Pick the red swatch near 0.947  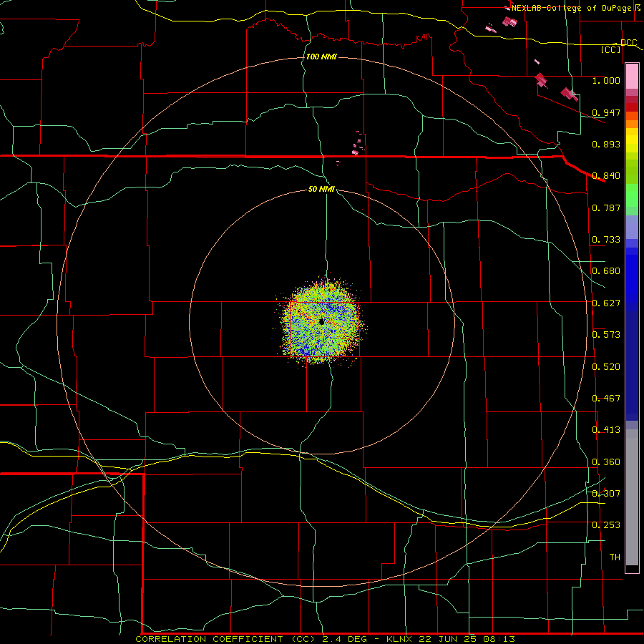tap(632, 107)
